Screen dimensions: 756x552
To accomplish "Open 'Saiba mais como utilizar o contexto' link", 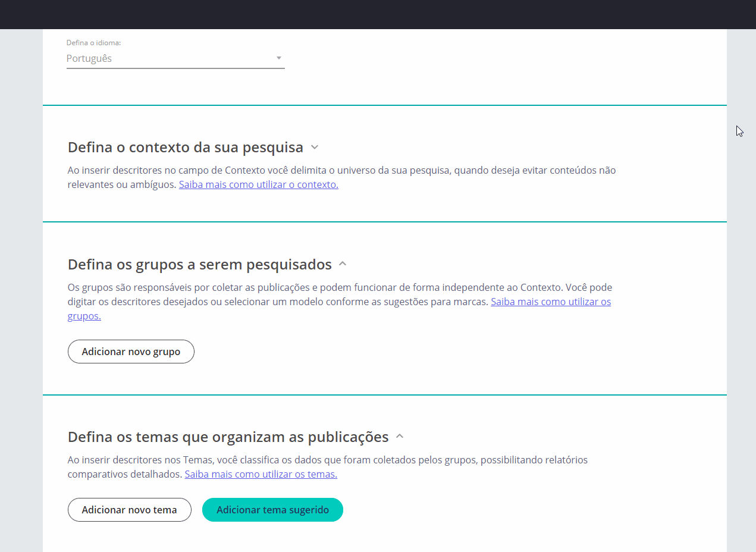I will pos(258,184).
